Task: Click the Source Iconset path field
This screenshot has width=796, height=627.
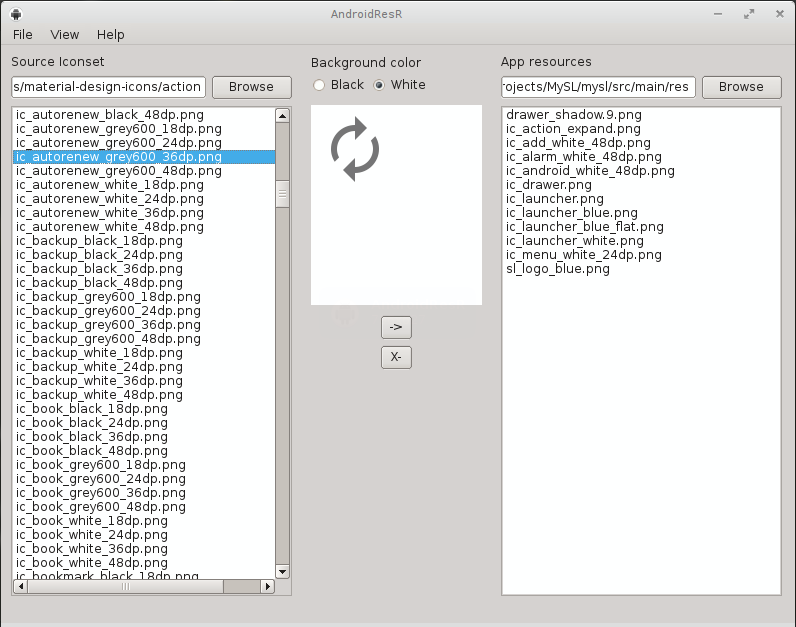Action: point(108,87)
